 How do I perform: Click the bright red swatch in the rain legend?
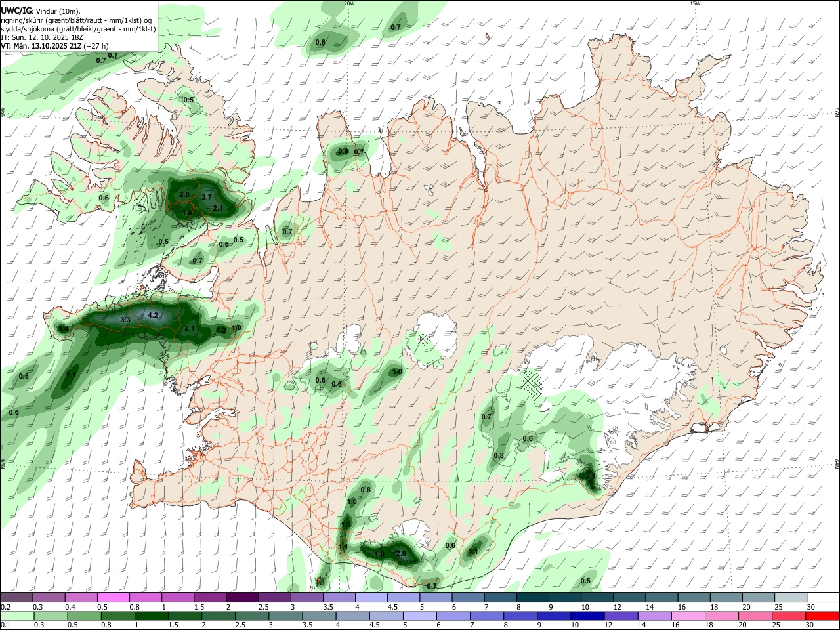(823, 616)
